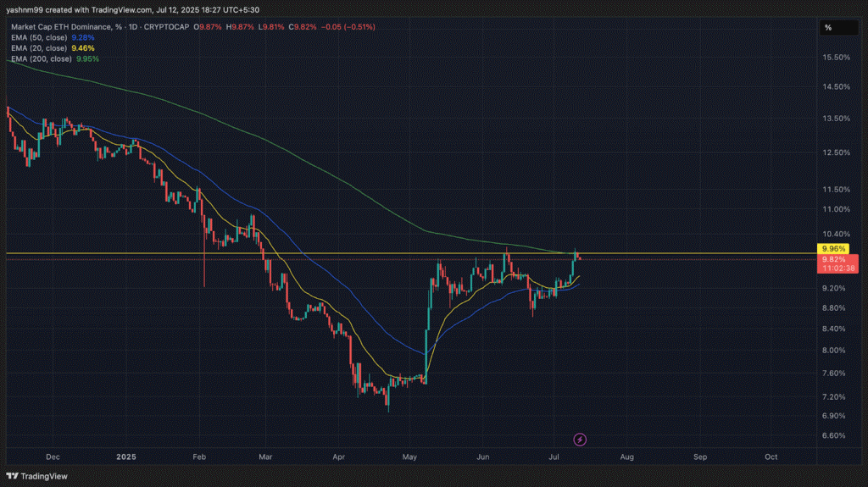Click the 7.20% price axis label

(834, 396)
